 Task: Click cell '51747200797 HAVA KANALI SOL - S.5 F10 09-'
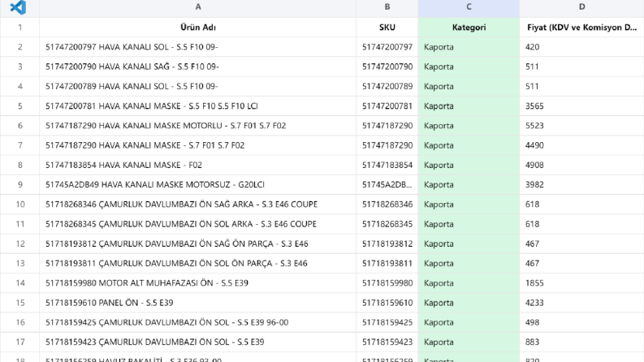click(198, 47)
